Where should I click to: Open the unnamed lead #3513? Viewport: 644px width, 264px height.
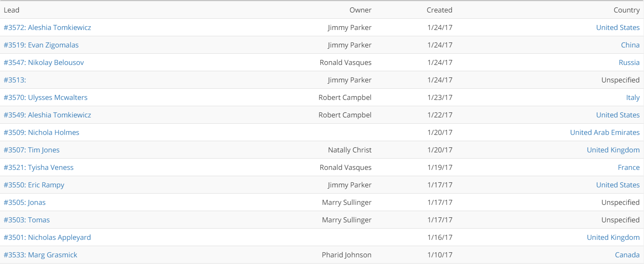[15, 80]
